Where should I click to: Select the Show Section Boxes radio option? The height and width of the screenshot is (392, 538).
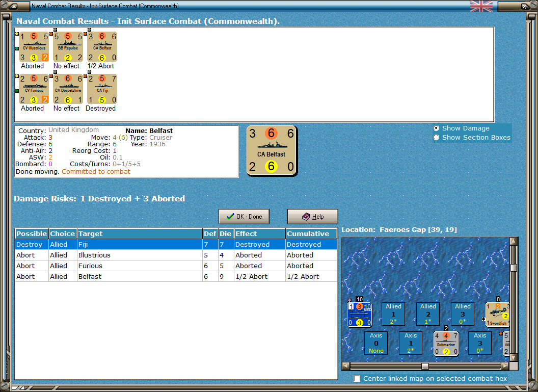tap(436, 137)
